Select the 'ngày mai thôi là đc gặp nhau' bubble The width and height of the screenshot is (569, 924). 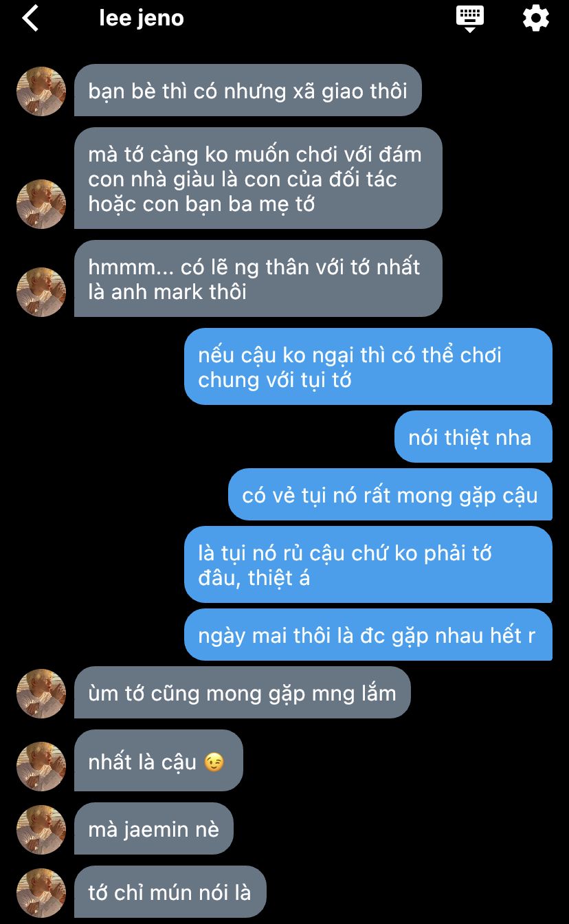[x=368, y=635]
